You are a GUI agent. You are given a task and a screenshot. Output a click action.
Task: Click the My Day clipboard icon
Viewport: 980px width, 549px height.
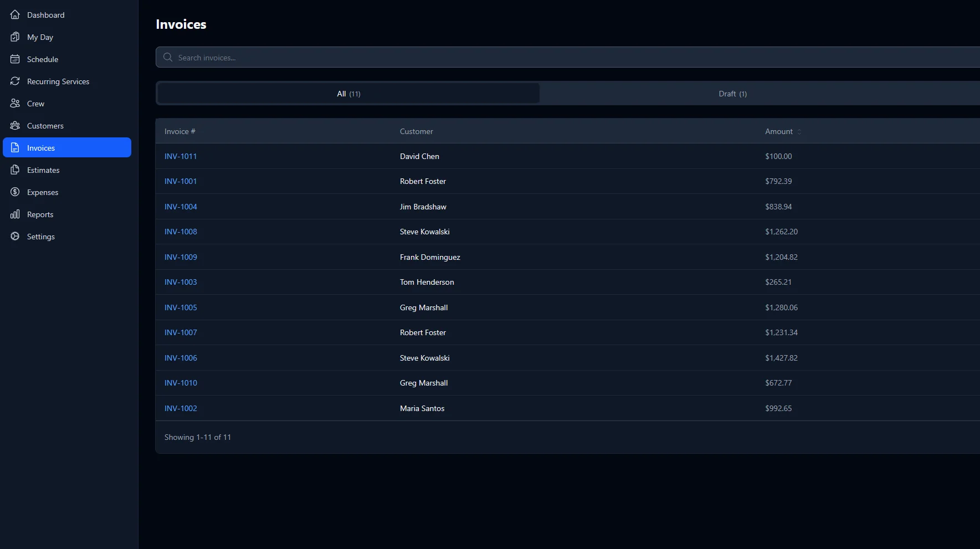point(15,37)
